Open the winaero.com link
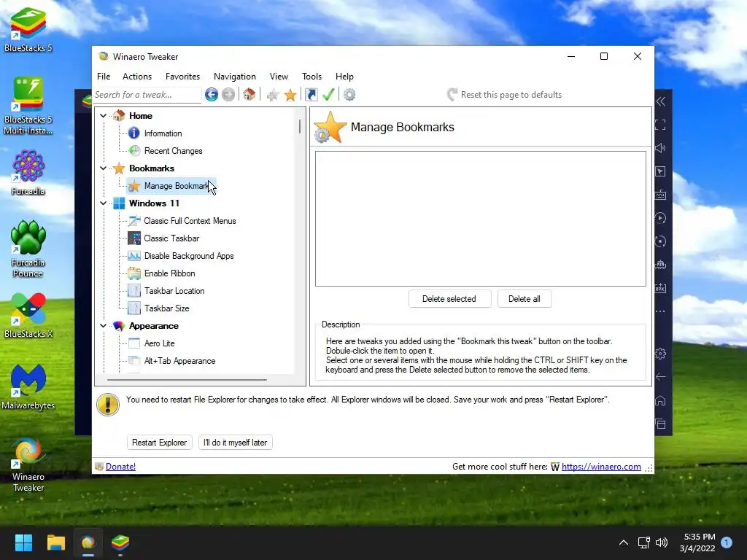Viewport: 747px width, 560px height. pyautogui.click(x=601, y=467)
